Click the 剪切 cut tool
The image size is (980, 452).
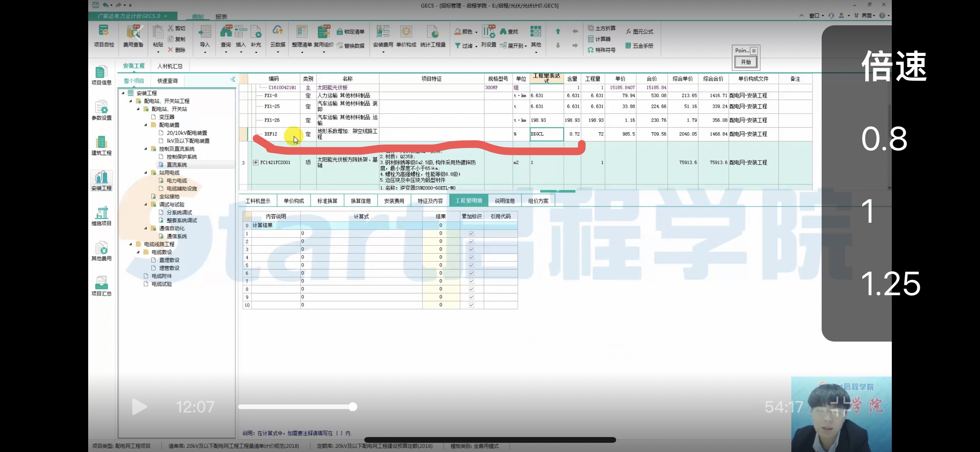click(x=177, y=28)
